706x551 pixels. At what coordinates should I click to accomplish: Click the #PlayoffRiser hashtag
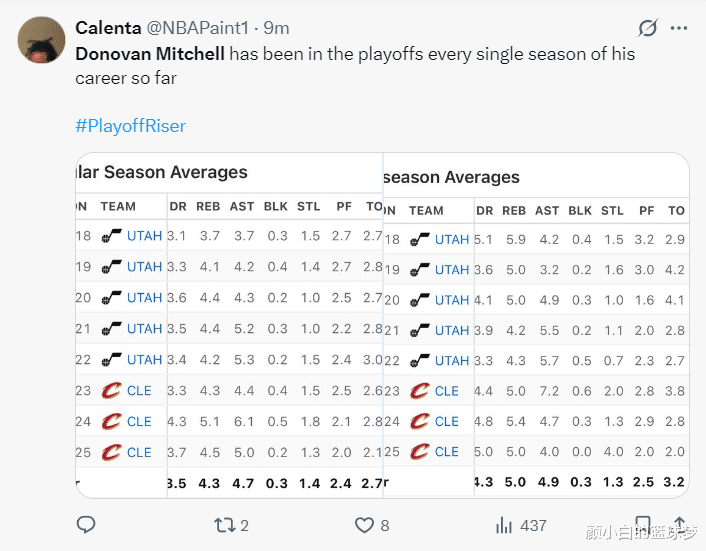click(x=130, y=126)
